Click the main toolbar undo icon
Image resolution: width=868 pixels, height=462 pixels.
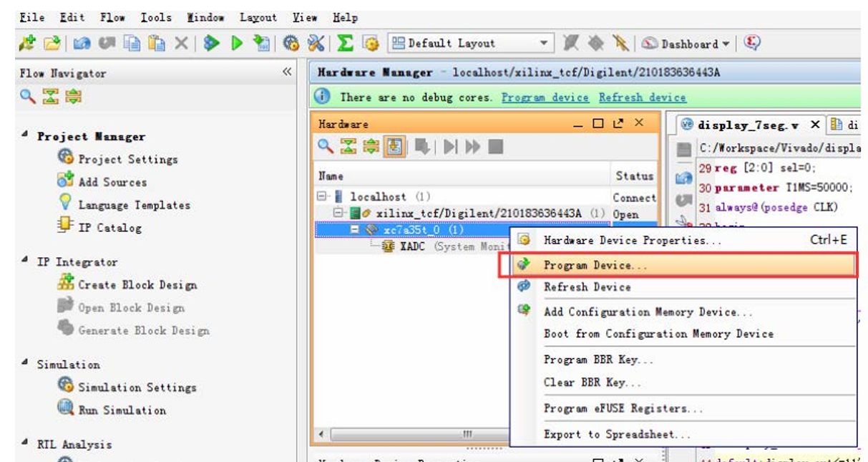click(82, 44)
